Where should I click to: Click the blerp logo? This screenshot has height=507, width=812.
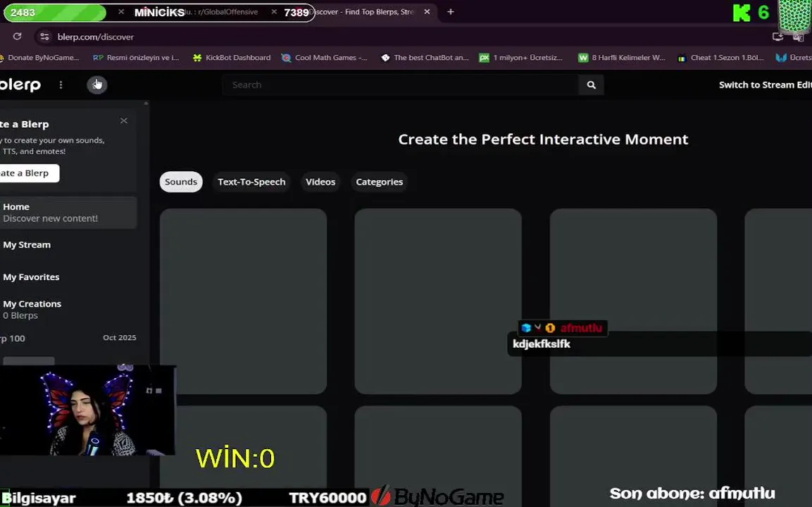point(20,84)
